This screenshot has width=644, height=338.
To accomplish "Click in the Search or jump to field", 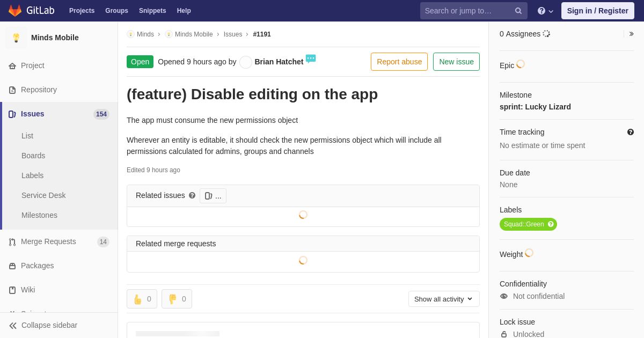I will coord(467,11).
